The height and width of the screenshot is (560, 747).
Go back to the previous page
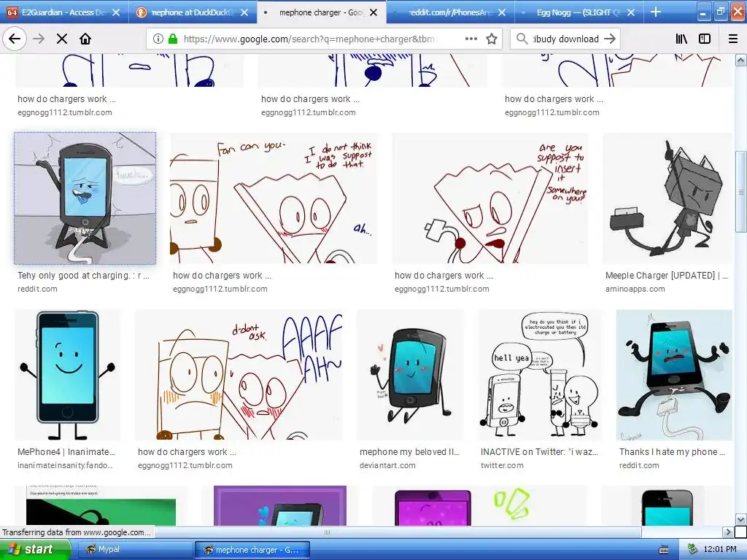[x=15, y=39]
